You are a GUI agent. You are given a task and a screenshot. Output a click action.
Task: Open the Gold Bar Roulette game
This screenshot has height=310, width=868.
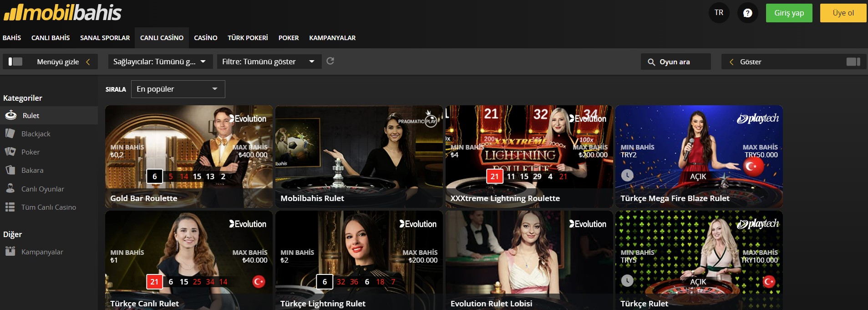pos(189,157)
